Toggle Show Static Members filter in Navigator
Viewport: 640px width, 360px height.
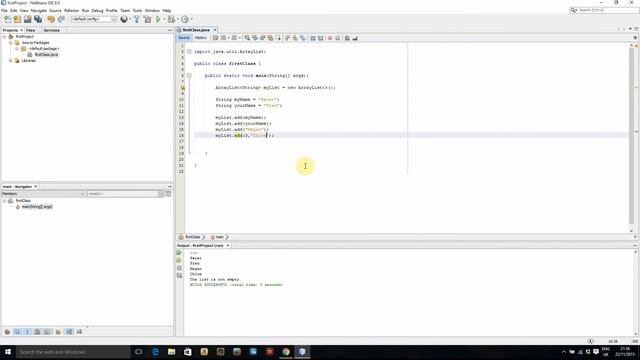(27, 332)
